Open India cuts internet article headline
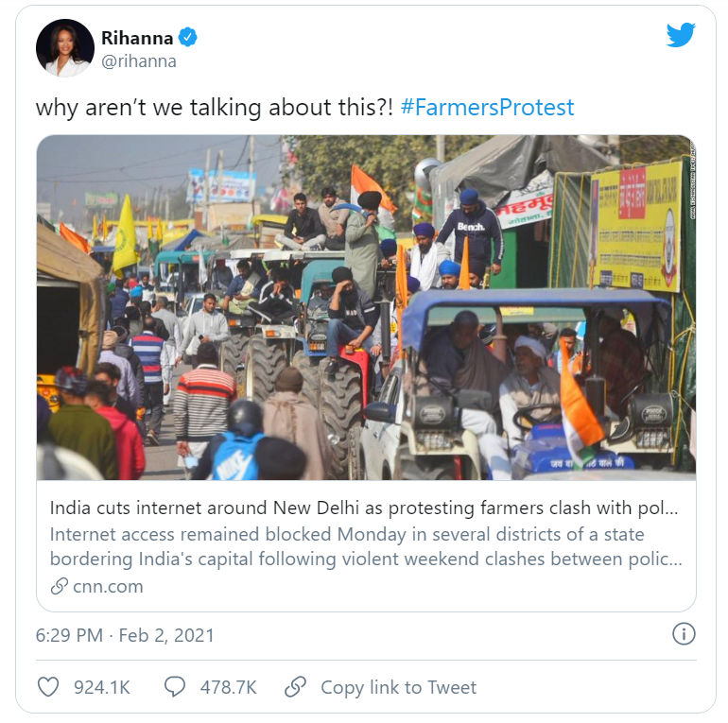This screenshot has height=723, width=728. (364, 508)
